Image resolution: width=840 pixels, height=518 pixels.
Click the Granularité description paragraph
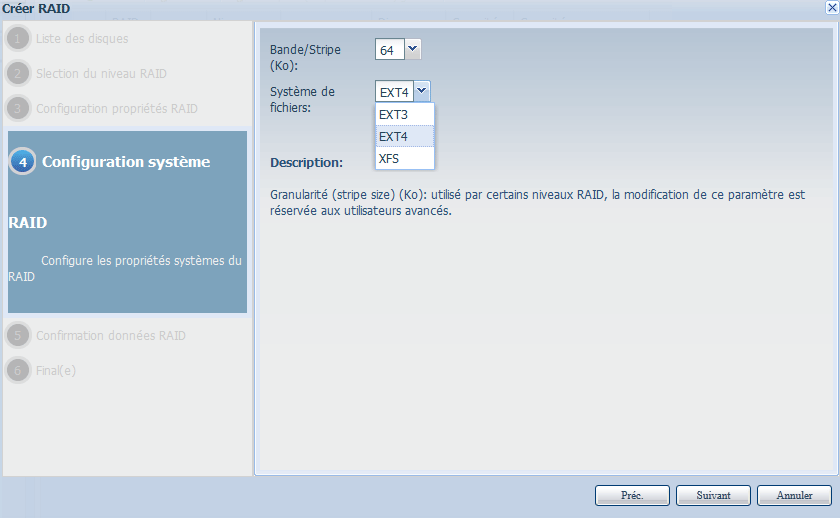537,202
